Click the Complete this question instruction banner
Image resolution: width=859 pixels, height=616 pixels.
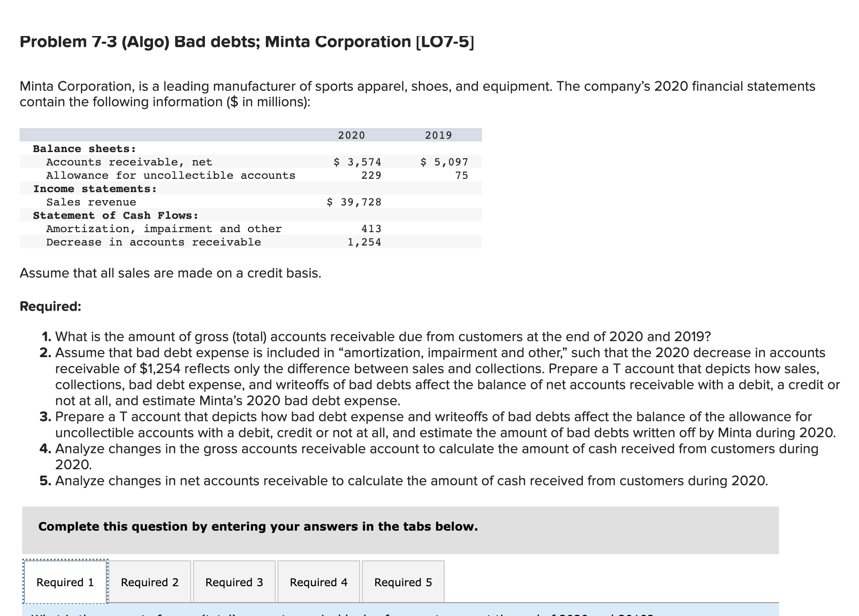(x=257, y=526)
